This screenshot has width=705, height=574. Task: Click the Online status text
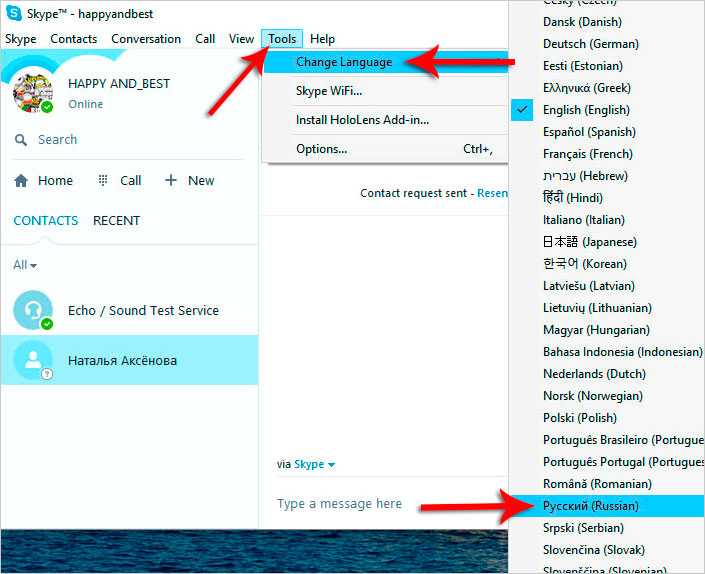[x=85, y=104]
